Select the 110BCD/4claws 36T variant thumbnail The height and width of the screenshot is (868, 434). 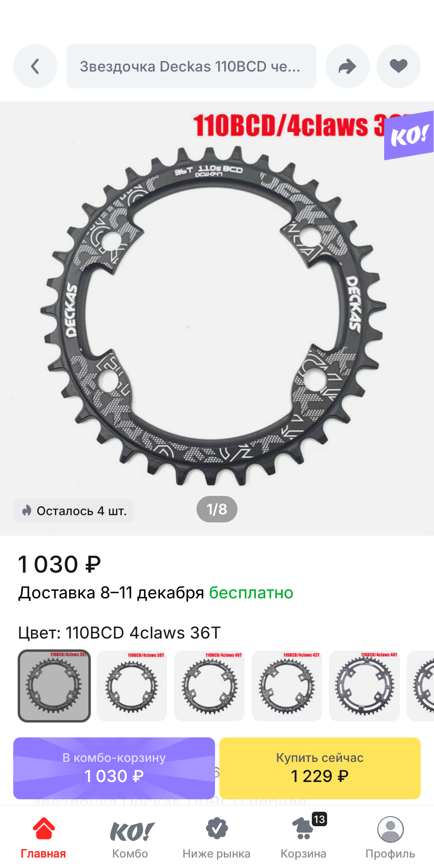coord(54,686)
